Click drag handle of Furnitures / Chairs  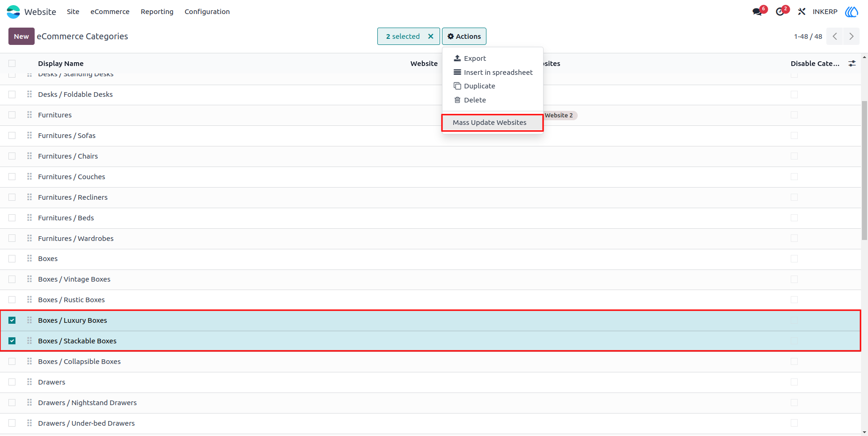(29, 156)
